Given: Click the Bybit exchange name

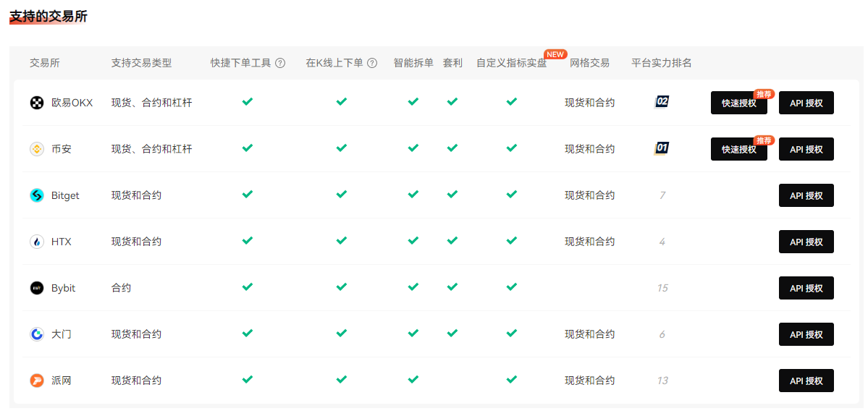Looking at the screenshot, I should tap(63, 288).
